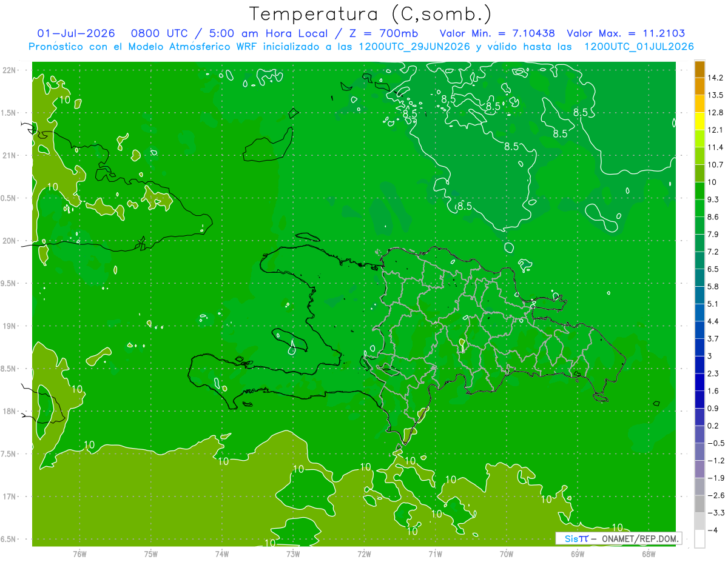Image resolution: width=728 pixels, height=562 pixels.
Task: Click the 20N latitude axis label
Action: (9, 241)
